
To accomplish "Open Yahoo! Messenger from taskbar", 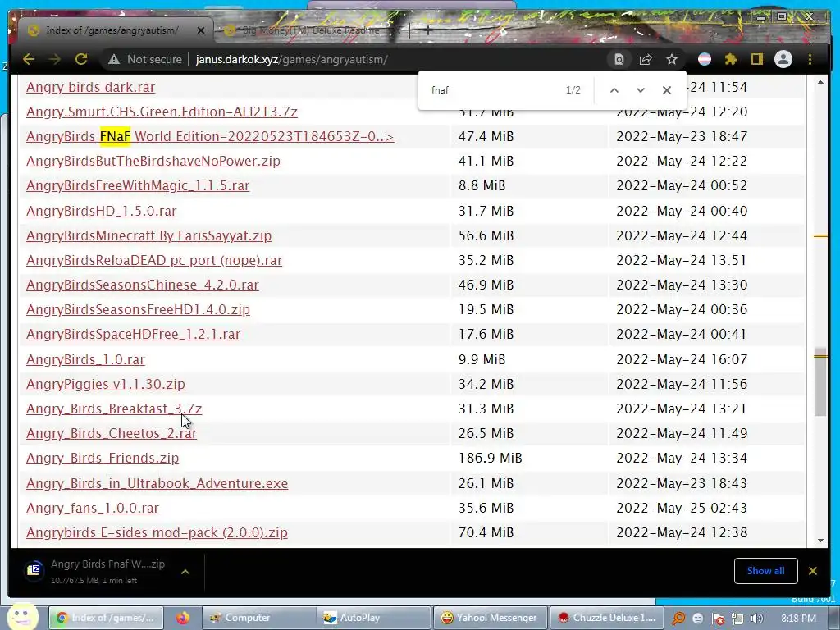I will pos(489,618).
